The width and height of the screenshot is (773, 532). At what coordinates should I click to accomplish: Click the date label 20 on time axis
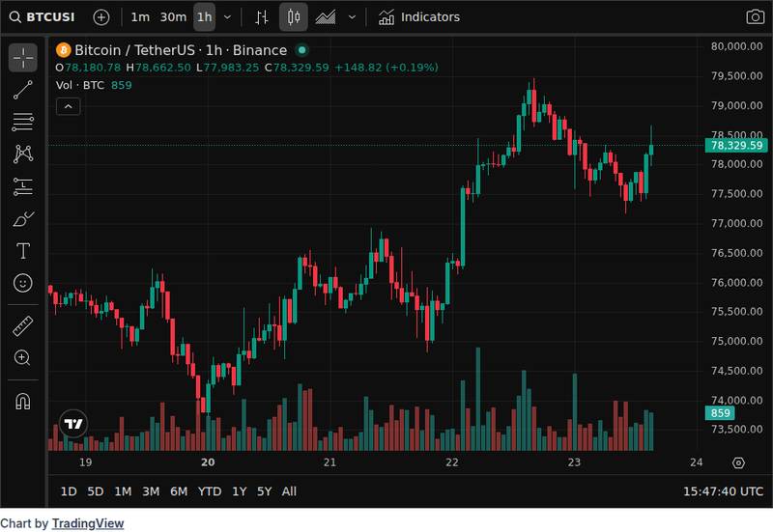[x=208, y=462]
